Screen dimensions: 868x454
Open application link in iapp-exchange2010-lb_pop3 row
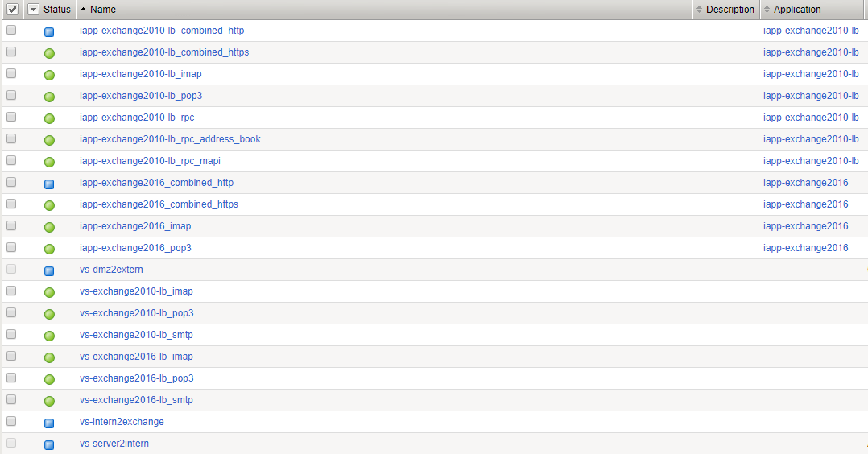click(x=811, y=96)
